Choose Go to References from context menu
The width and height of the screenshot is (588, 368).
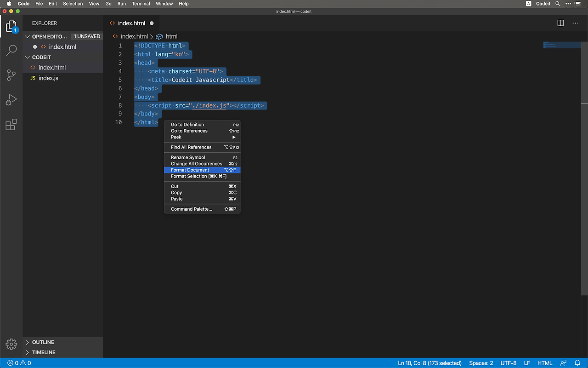tap(202, 131)
